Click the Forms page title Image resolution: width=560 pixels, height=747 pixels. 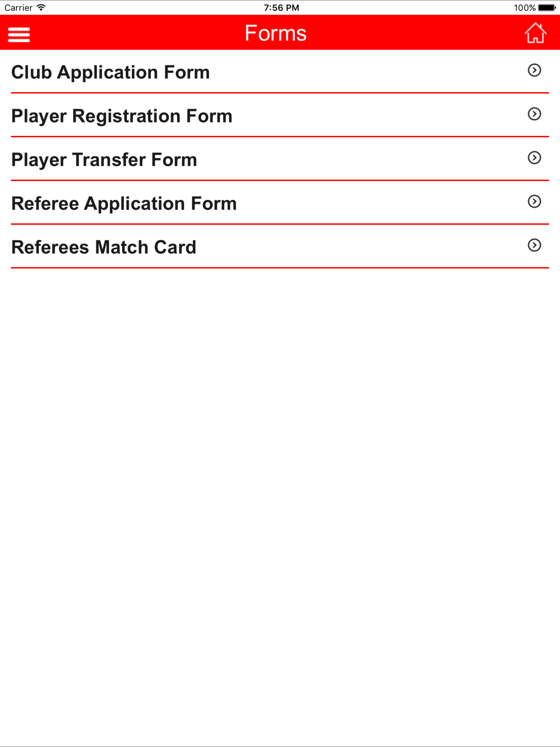coord(276,33)
